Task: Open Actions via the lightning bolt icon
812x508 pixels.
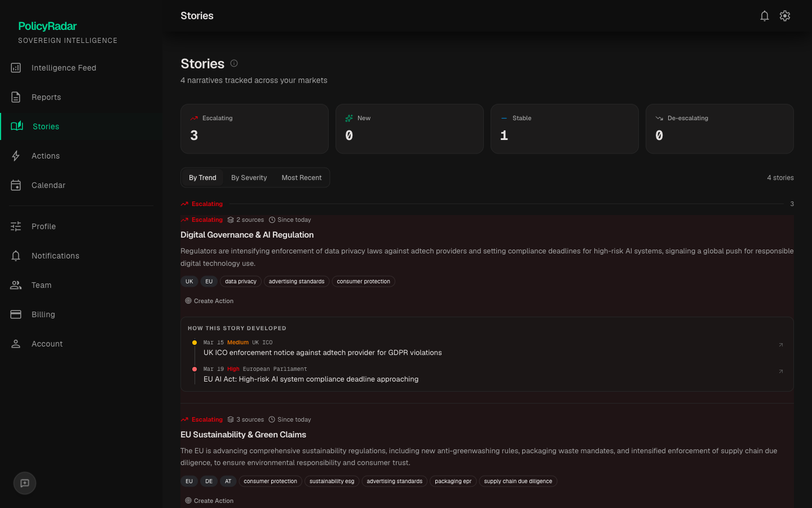Action: point(16,156)
